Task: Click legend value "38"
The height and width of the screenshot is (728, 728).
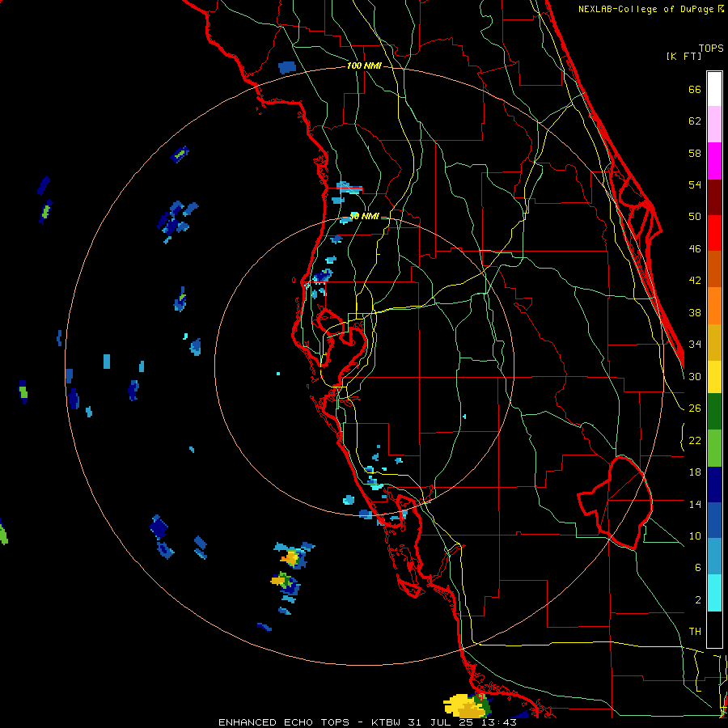Action: tap(695, 312)
